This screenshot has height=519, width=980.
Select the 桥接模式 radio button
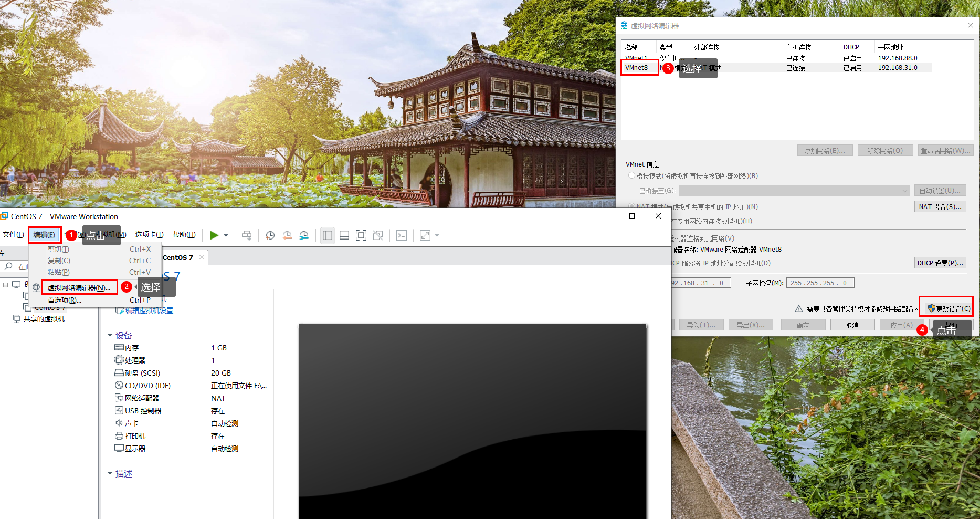(631, 175)
